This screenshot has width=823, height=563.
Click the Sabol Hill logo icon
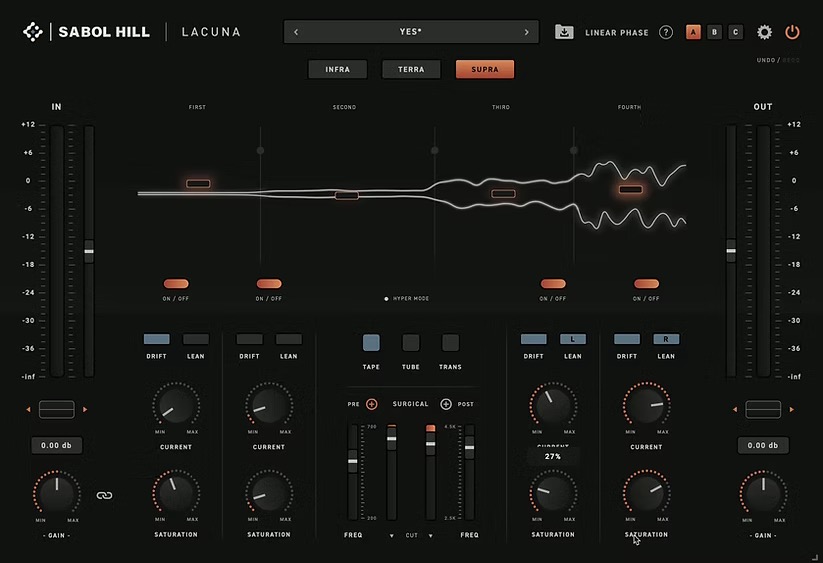[33, 31]
